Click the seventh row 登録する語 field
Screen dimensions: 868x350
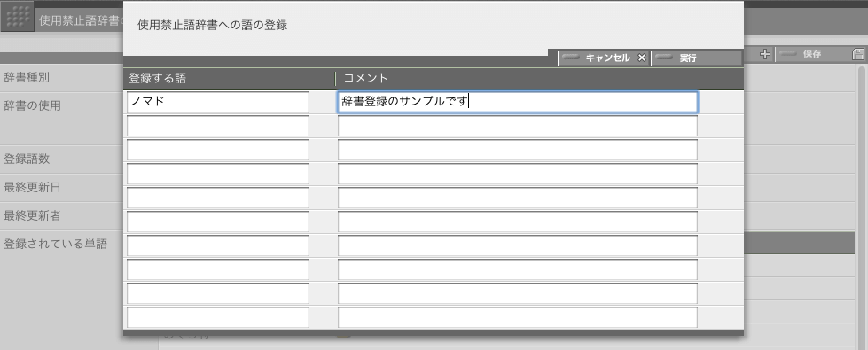(218, 245)
